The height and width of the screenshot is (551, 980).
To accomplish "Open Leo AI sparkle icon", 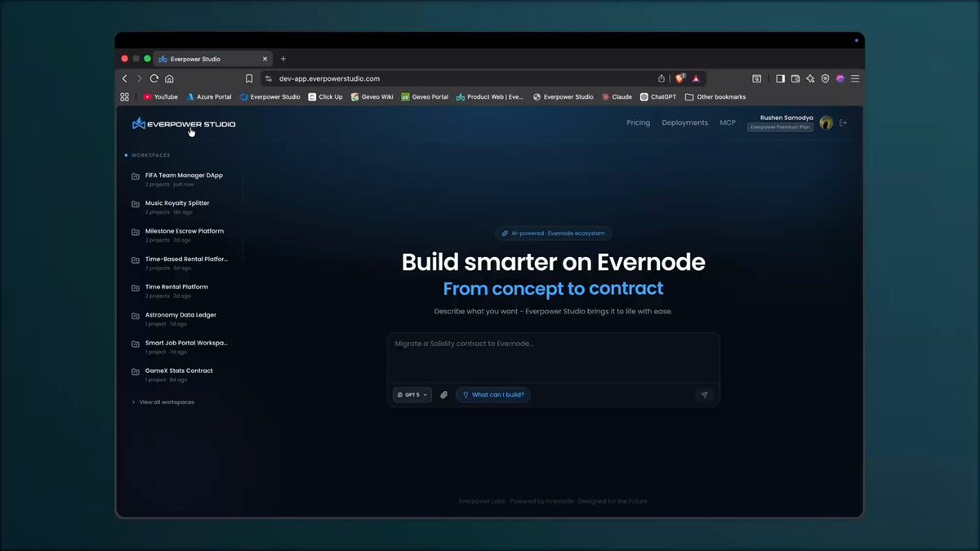I will tap(810, 78).
